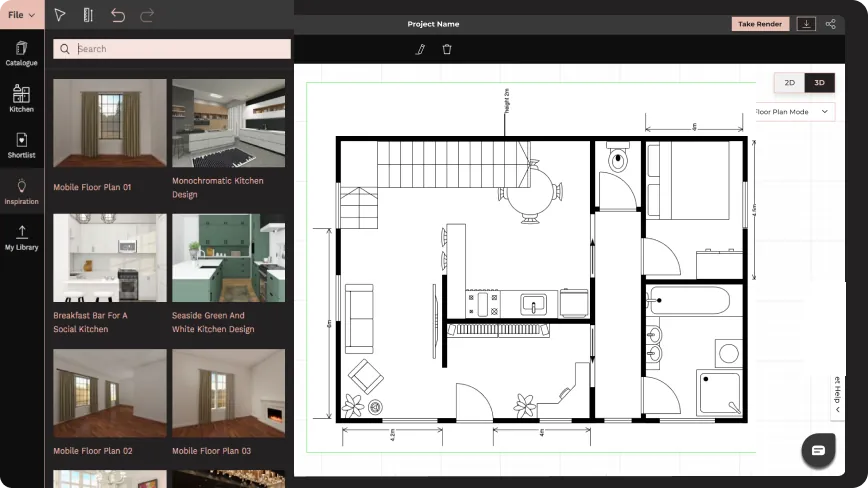Click the Take Render button
Image resolution: width=868 pixels, height=488 pixels.
pyautogui.click(x=760, y=24)
